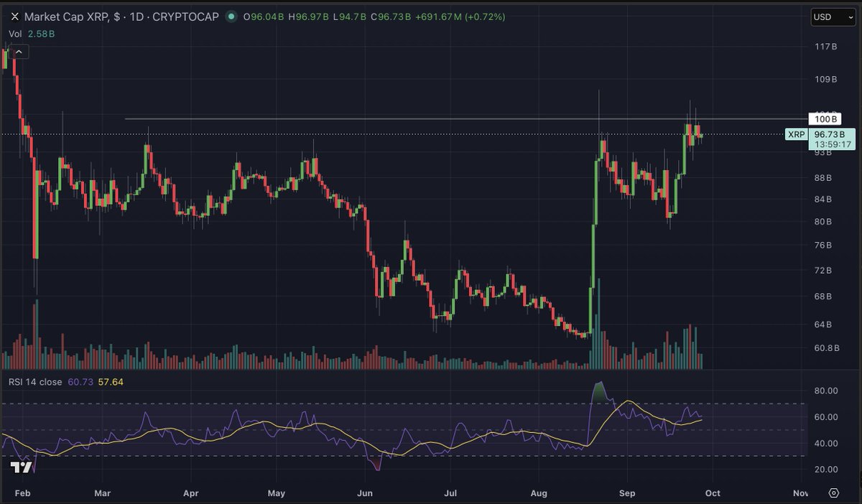This screenshot has height=504, width=862.
Task: Click the 80 B price axis label
Action: pyautogui.click(x=823, y=222)
